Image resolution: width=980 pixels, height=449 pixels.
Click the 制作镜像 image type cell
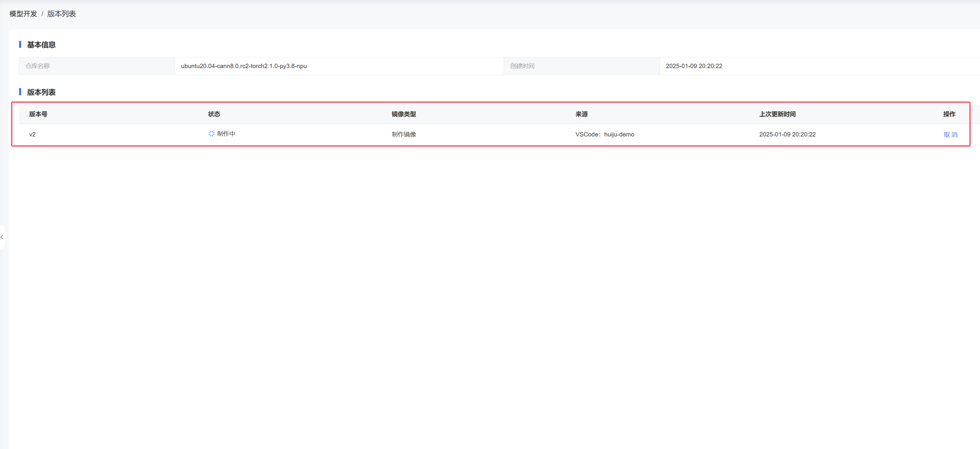point(404,134)
